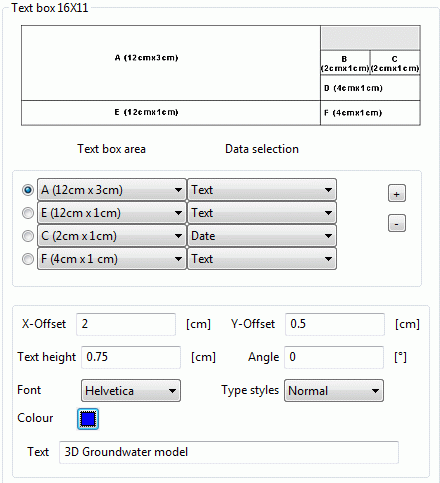Select the E (12cm x 1cm) radio button
The height and width of the screenshot is (483, 440).
click(x=28, y=213)
